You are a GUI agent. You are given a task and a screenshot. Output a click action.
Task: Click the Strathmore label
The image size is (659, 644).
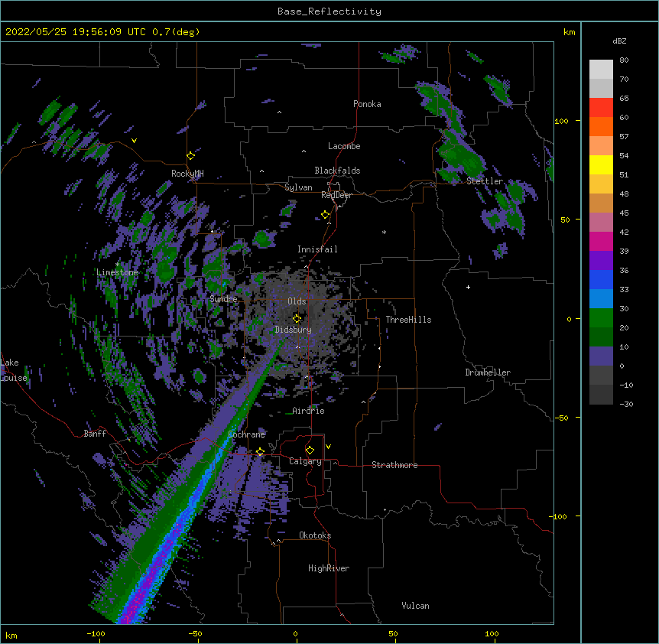coord(394,465)
